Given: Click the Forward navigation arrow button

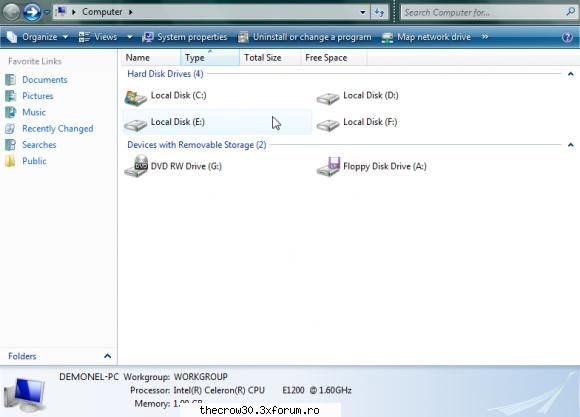Looking at the screenshot, I should 32,12.
